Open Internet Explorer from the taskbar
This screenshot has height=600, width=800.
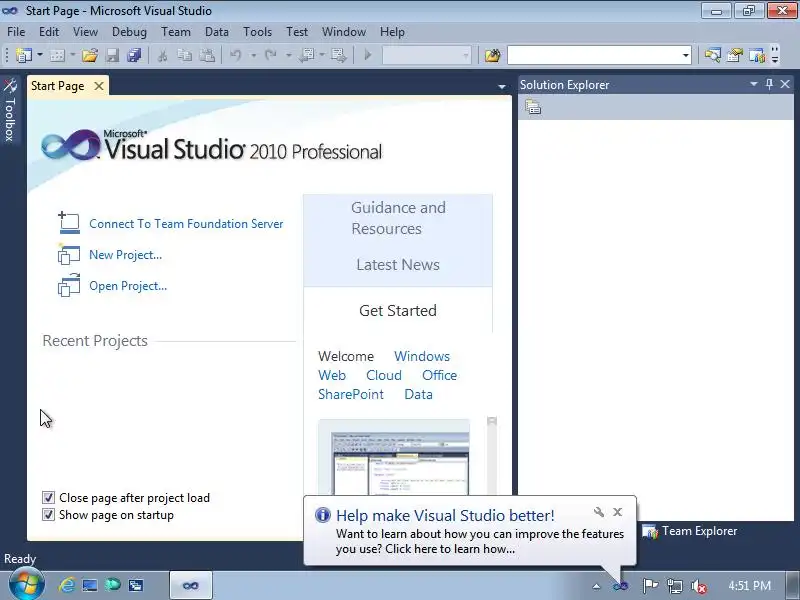67,585
